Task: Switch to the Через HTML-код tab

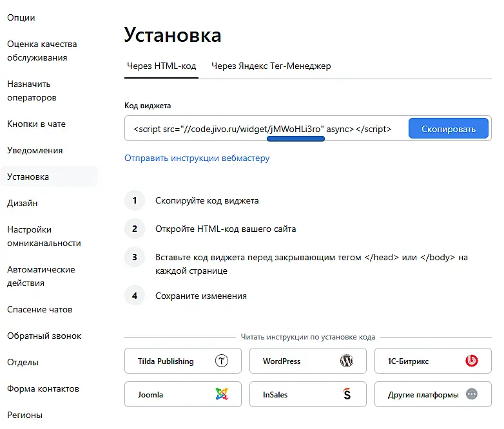Action: click(x=161, y=66)
